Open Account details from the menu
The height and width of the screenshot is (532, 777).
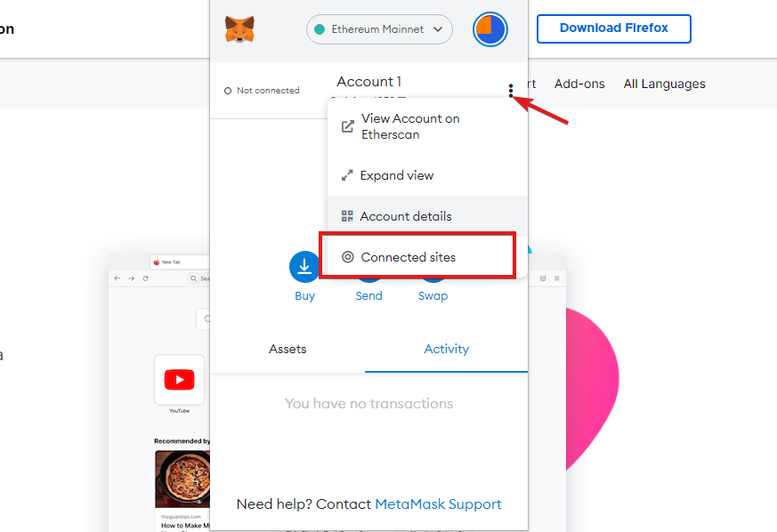[427, 216]
